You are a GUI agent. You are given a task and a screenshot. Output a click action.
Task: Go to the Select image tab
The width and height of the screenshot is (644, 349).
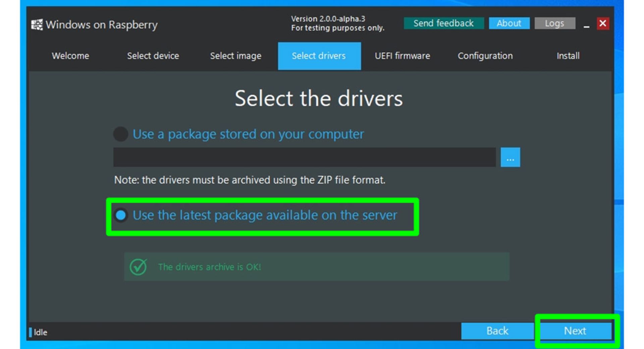tap(236, 56)
